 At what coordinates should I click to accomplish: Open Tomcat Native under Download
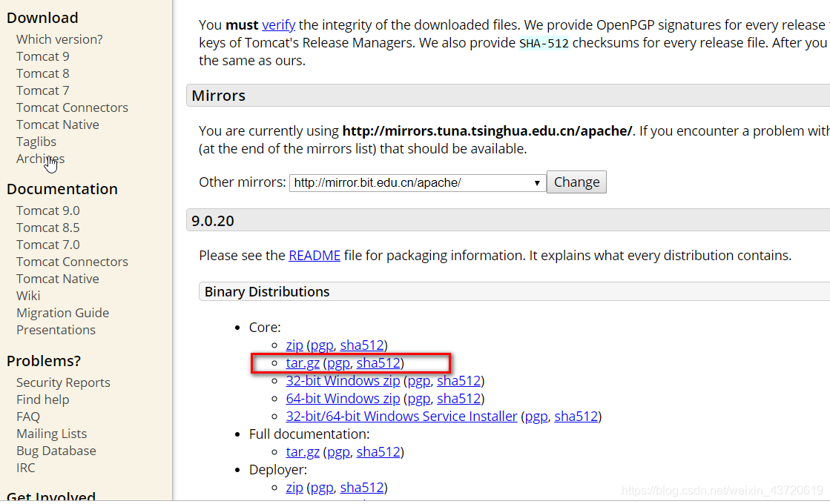point(58,125)
